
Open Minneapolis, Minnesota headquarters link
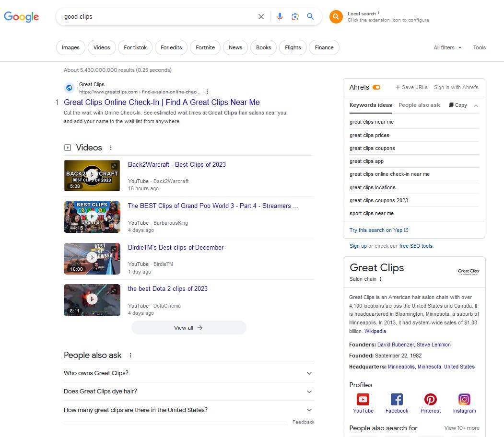coord(431,367)
